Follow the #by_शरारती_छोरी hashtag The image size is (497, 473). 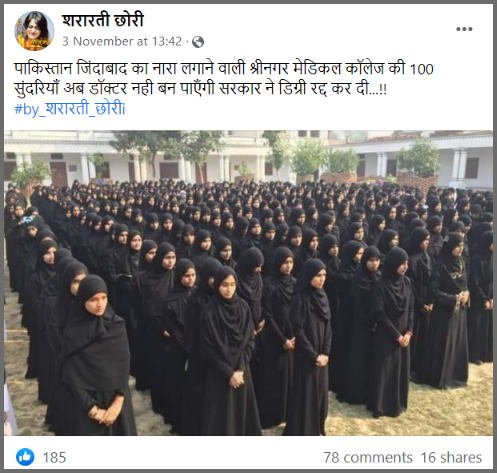point(70,108)
